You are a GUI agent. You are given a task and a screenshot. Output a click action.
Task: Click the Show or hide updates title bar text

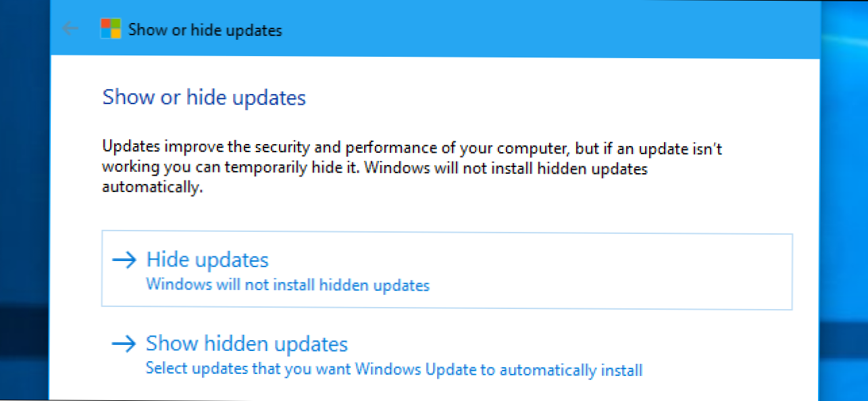tap(205, 30)
